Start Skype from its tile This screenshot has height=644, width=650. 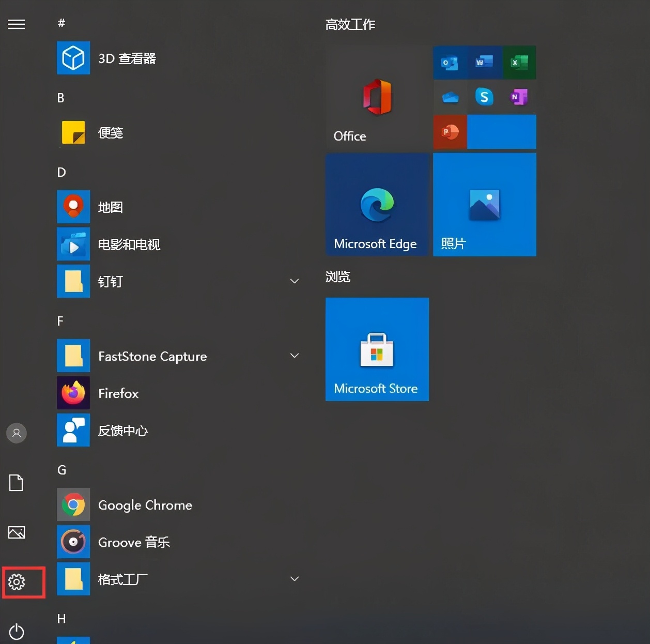[x=484, y=97]
